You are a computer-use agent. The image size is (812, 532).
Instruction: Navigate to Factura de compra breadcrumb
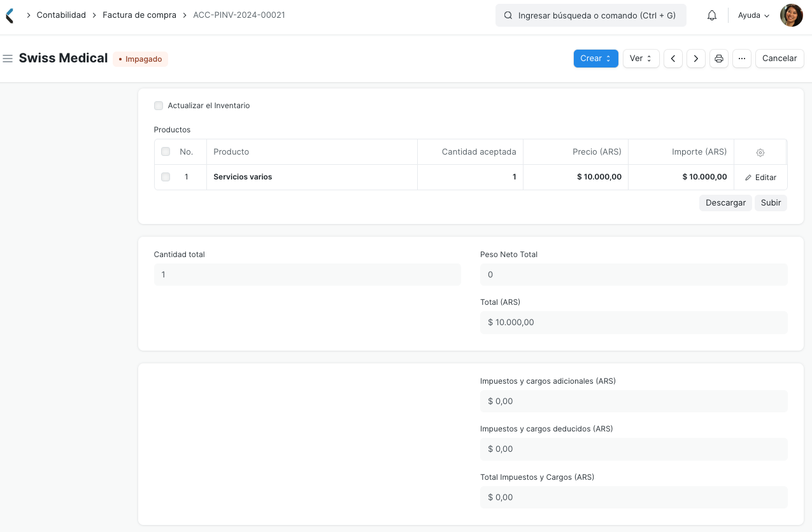click(139, 15)
